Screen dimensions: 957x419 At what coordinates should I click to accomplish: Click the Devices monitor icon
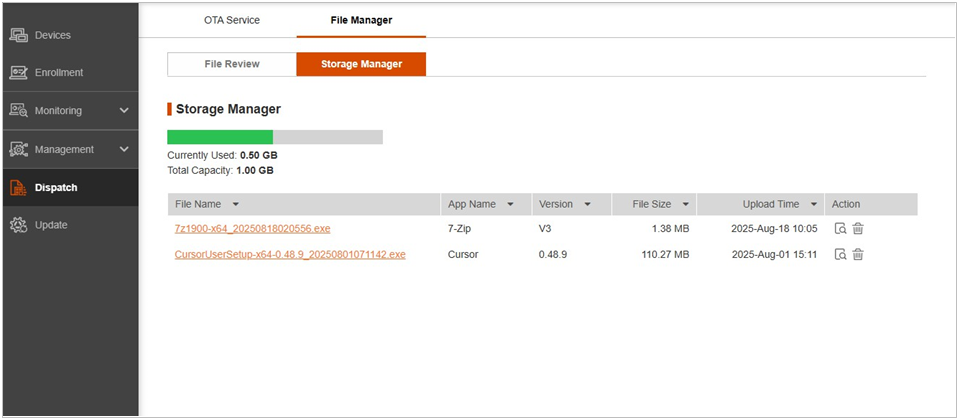click(x=18, y=35)
